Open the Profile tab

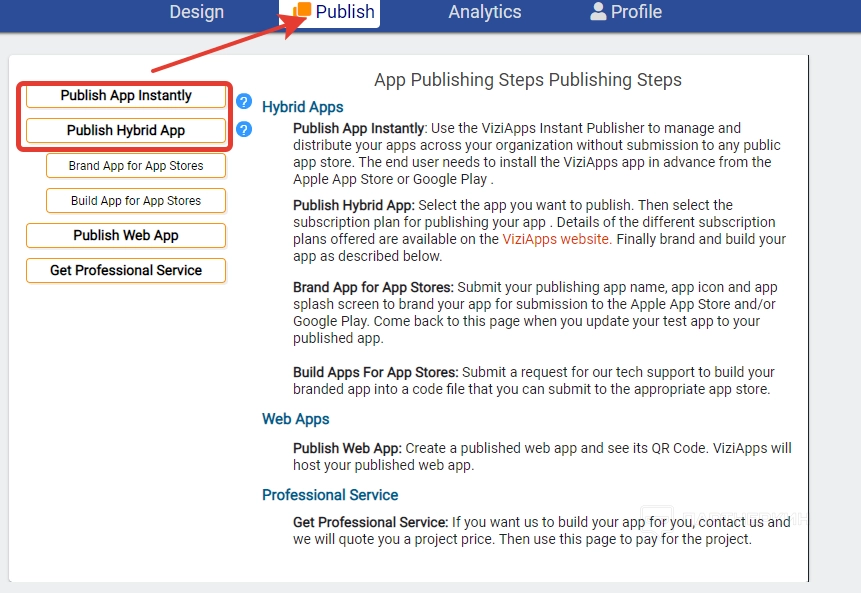tap(626, 12)
